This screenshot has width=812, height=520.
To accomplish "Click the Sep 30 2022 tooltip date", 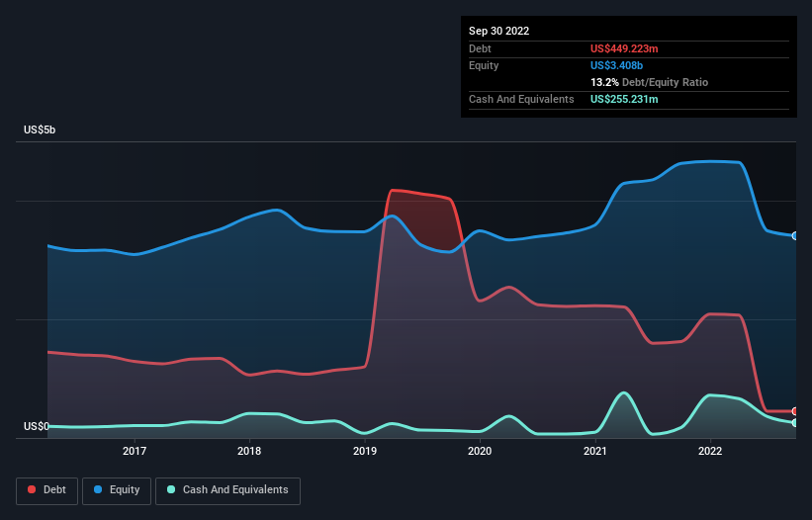I will point(498,31).
